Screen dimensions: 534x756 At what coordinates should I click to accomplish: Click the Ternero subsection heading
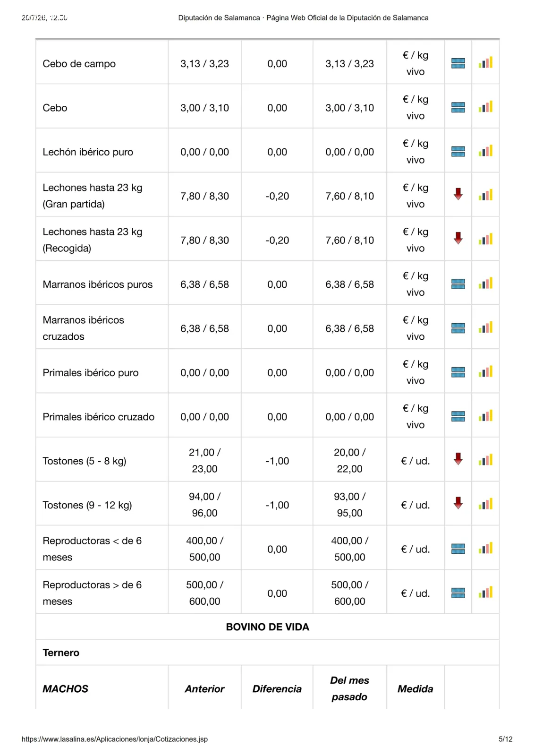pos(61,653)
